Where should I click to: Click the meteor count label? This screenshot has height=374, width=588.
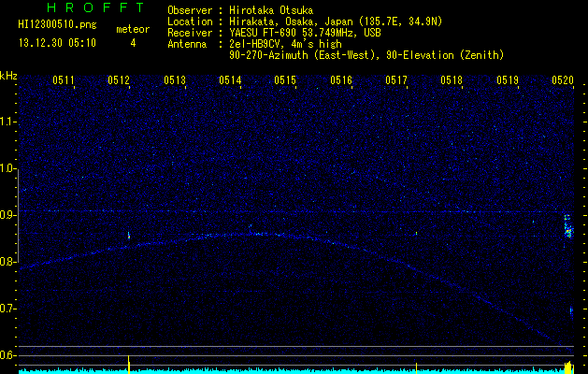click(x=133, y=29)
